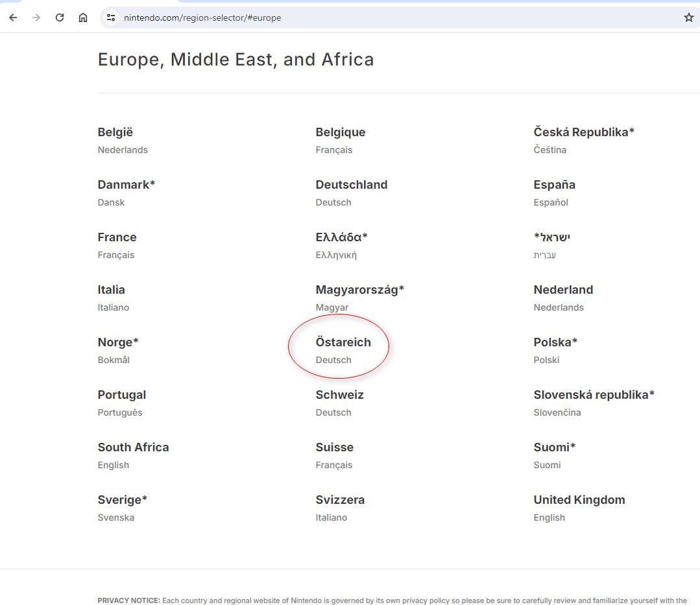Bookmark this page with the star icon

click(689, 18)
